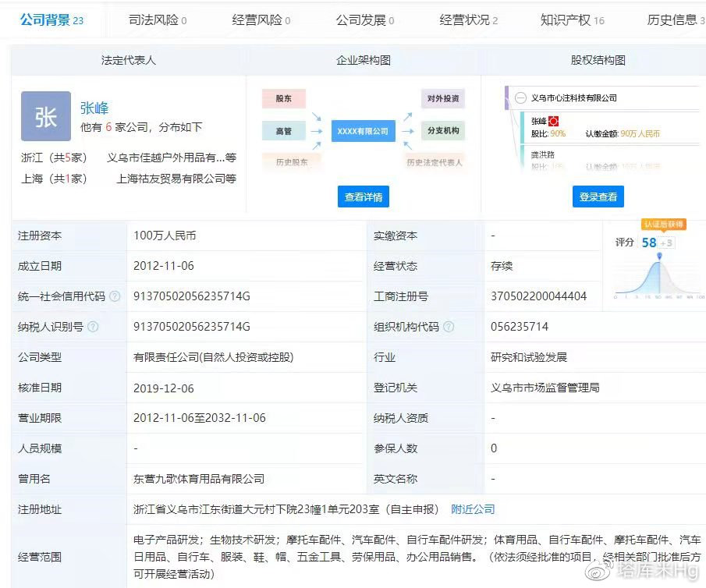This screenshot has height=588, width=706.
Task: Switch to the 经营状况 tab
Action: pyautogui.click(x=468, y=20)
